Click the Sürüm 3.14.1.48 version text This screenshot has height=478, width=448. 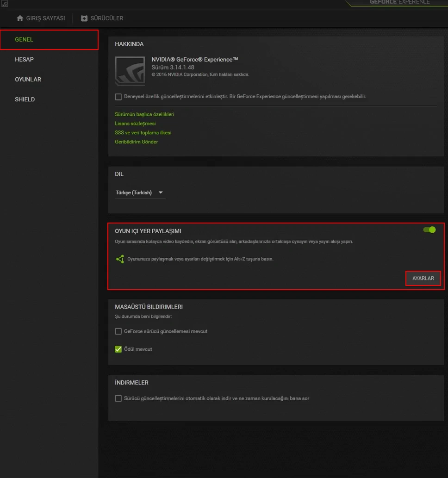pos(173,68)
